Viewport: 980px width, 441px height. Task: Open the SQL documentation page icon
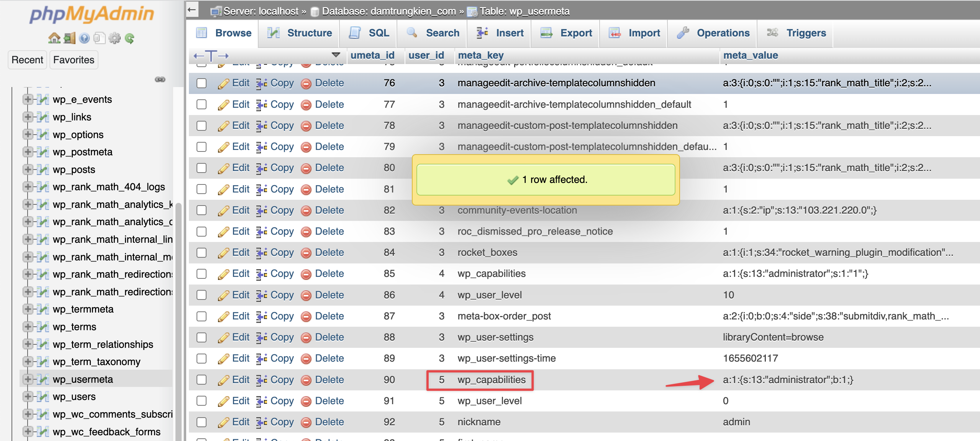(99, 38)
